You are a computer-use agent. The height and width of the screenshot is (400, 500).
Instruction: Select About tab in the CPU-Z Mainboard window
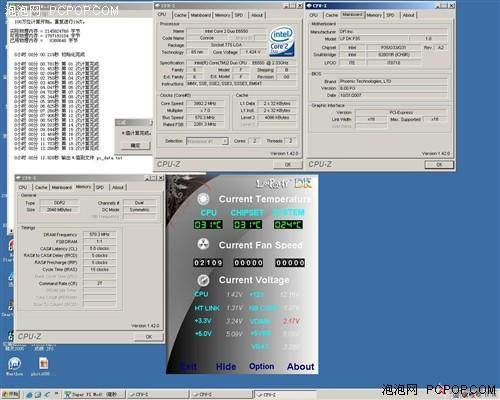408,15
